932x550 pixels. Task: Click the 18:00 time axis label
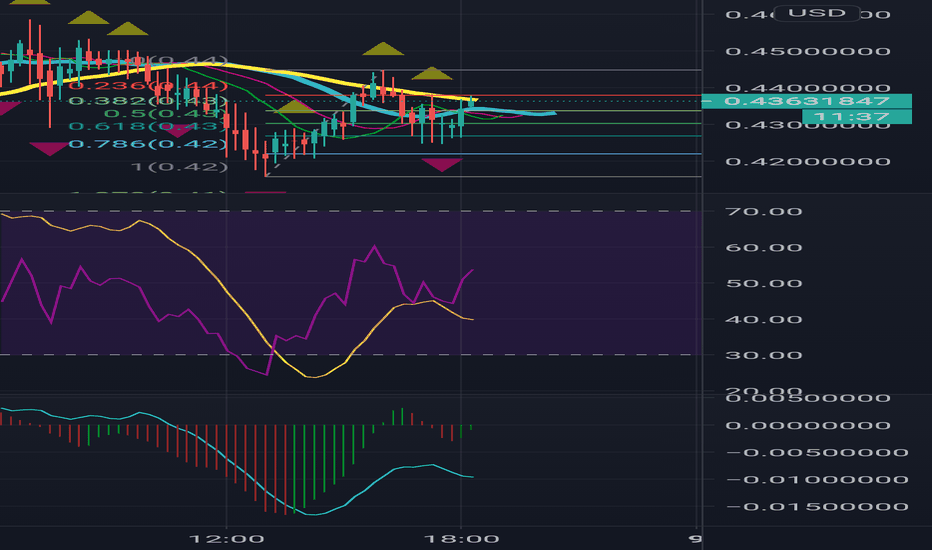click(x=461, y=539)
